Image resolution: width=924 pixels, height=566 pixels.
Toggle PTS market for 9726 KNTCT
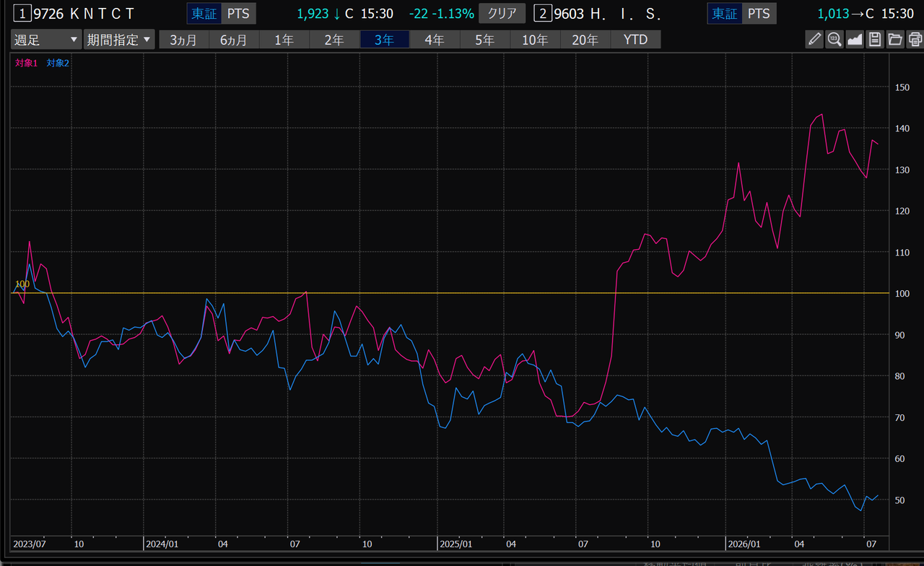239,13
